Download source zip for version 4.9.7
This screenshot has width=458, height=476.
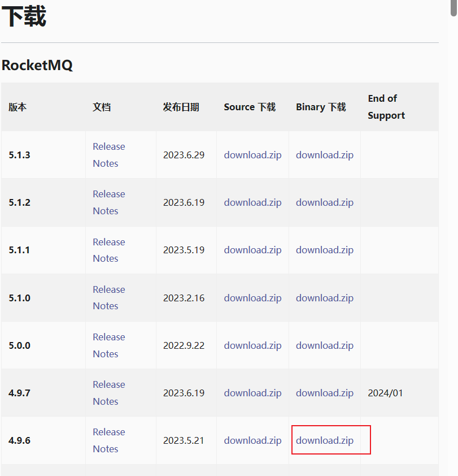pos(252,393)
